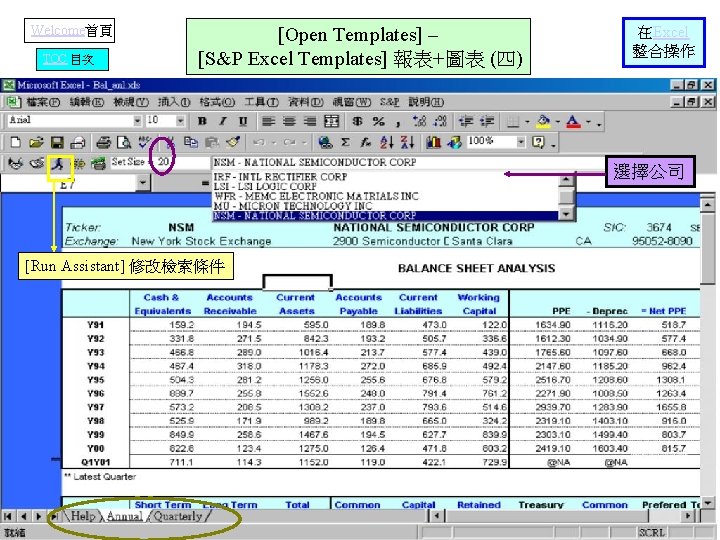Open the borders dropdown arrow
The image size is (720, 540).
point(527,122)
